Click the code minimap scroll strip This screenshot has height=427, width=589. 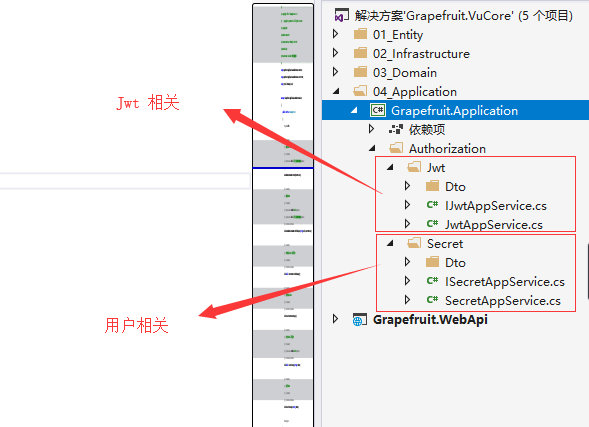283,215
